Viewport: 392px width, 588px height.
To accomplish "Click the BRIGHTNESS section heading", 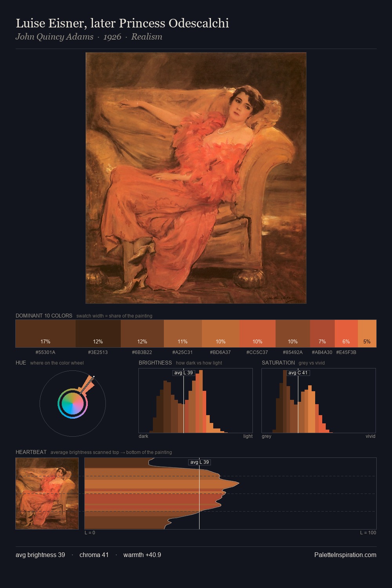I will coord(155,363).
